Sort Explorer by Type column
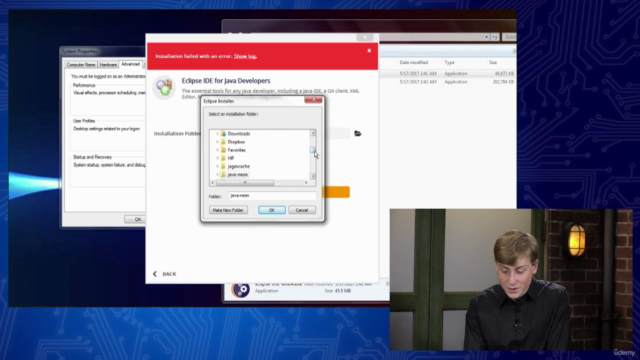 coord(449,62)
